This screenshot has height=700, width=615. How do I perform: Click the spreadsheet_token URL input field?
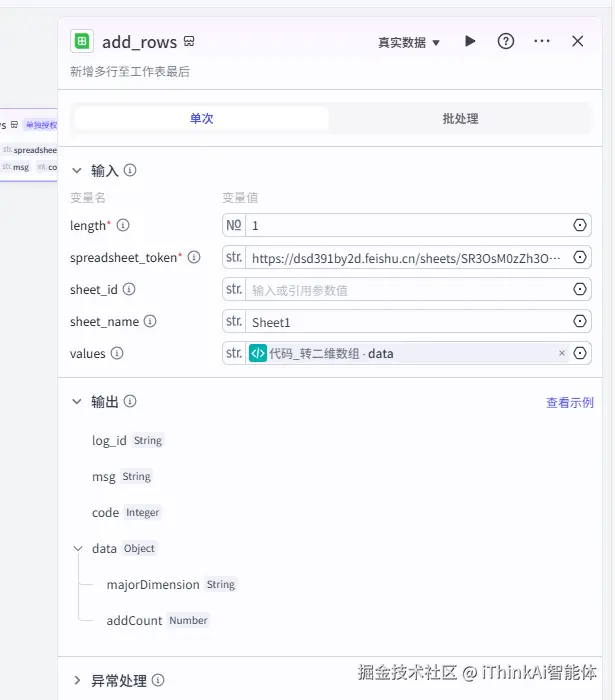407,258
